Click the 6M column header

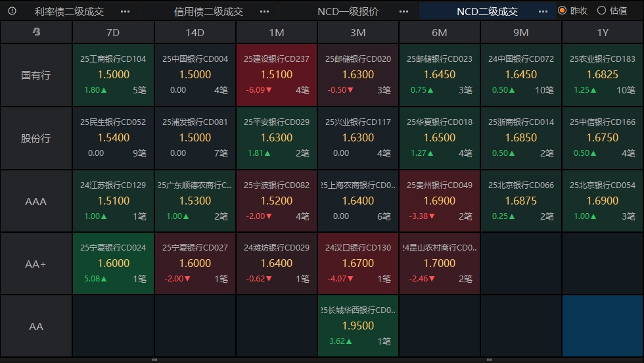[440, 32]
